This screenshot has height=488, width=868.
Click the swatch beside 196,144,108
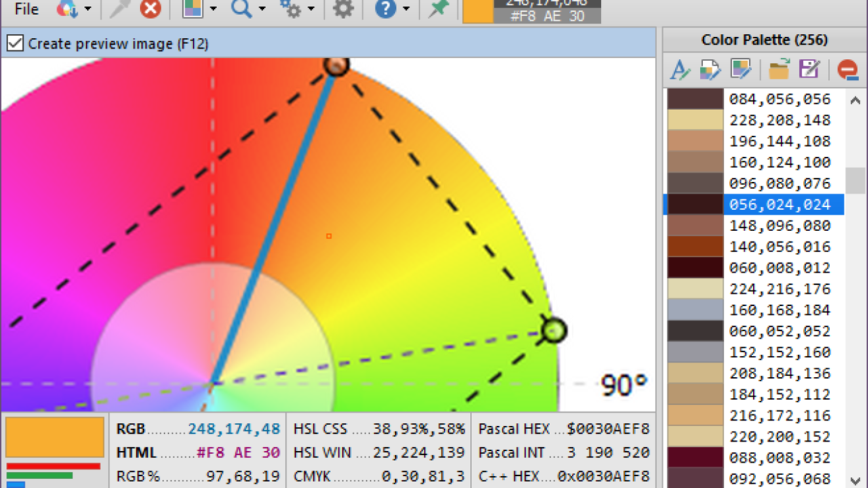695,141
